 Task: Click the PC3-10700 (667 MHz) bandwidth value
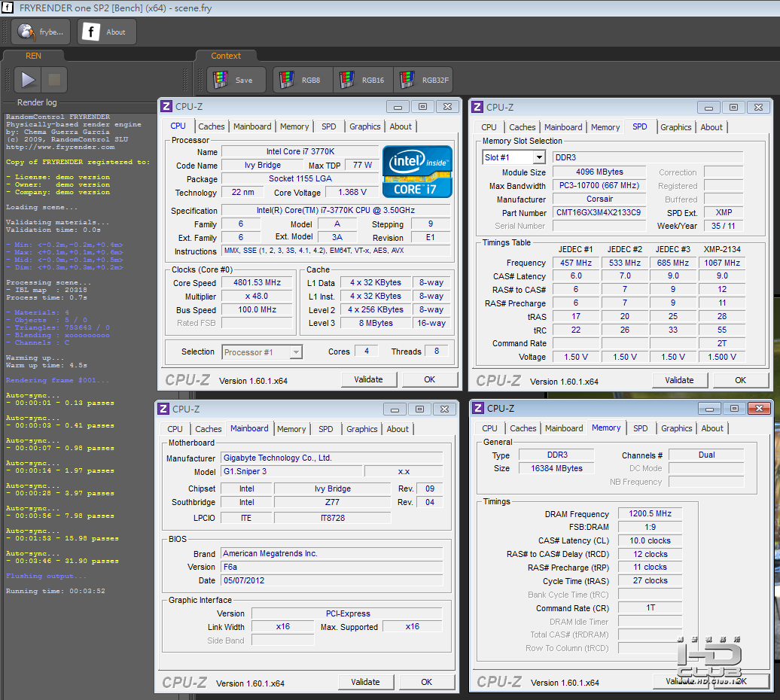coord(599,185)
